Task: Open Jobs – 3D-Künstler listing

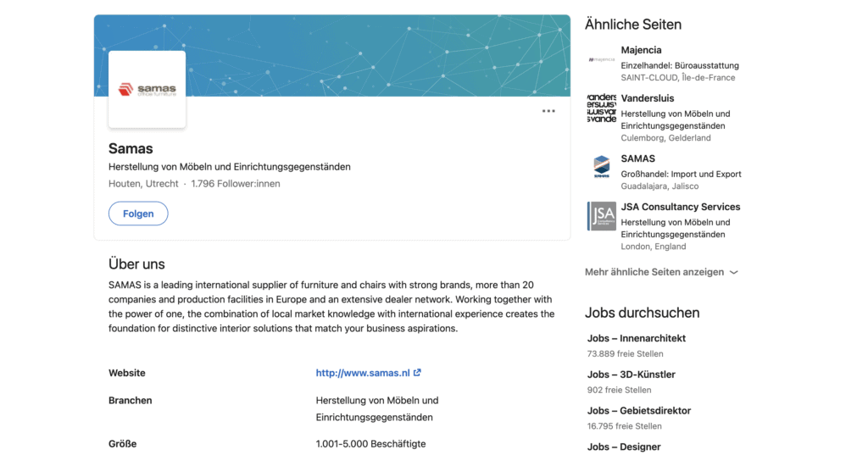Action: point(631,375)
